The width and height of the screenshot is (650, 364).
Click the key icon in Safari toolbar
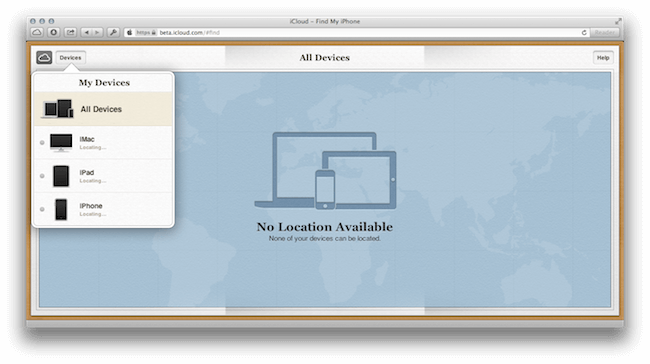(x=113, y=32)
